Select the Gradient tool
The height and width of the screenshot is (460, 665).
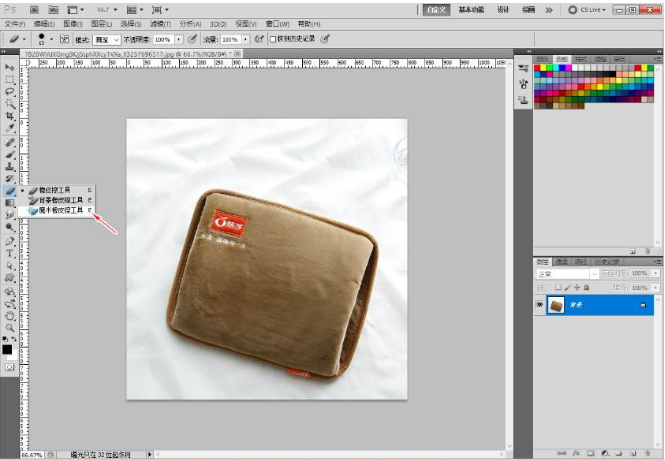[x=9, y=203]
